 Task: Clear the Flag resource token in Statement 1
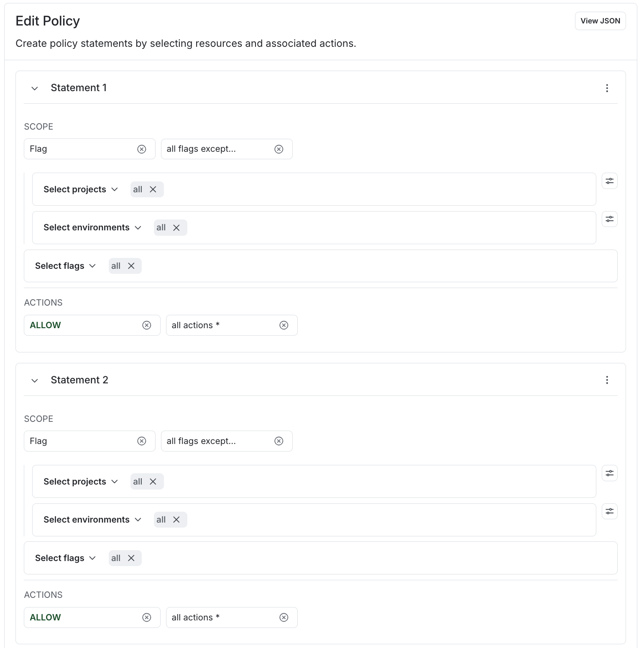click(142, 149)
